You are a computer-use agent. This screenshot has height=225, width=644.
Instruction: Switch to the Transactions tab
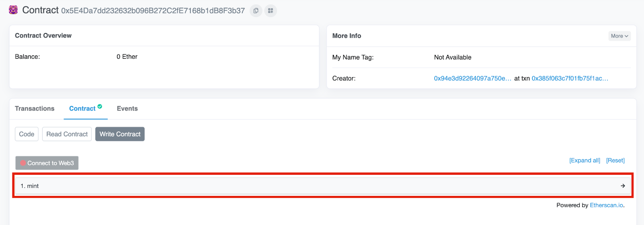pos(35,108)
